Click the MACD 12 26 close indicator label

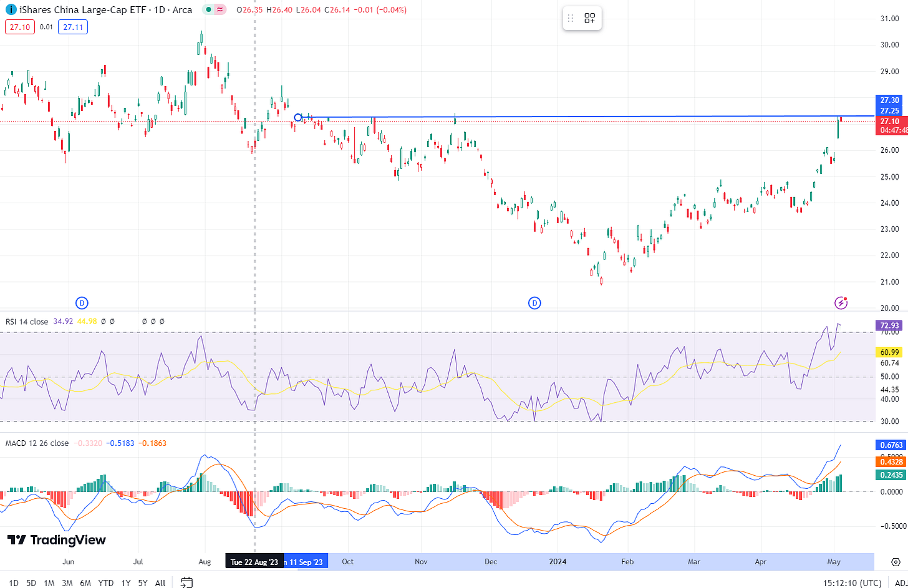(37, 443)
